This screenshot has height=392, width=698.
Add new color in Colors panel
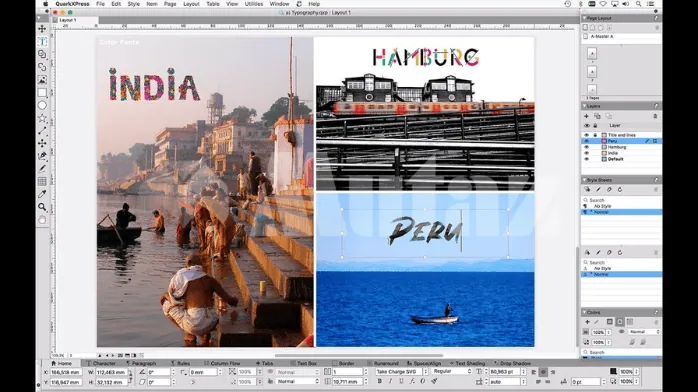587,322
